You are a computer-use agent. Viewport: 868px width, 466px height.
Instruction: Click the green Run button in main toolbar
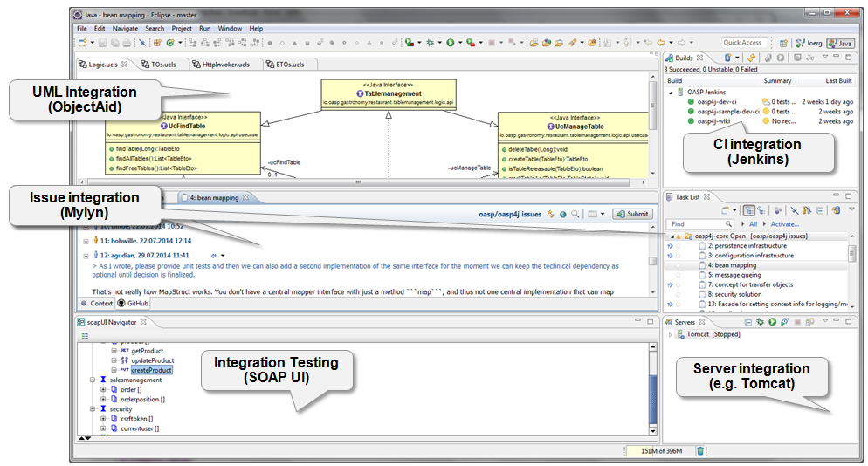[x=451, y=43]
